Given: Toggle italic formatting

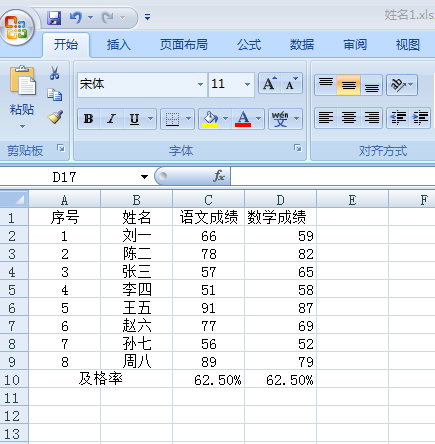Looking at the screenshot, I should click(x=112, y=119).
